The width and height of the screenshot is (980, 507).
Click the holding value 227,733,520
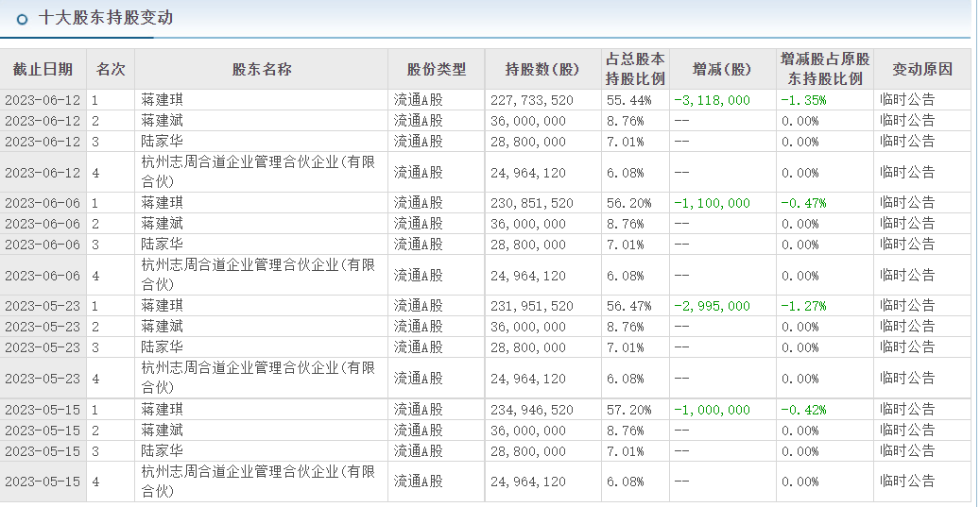[x=532, y=100]
